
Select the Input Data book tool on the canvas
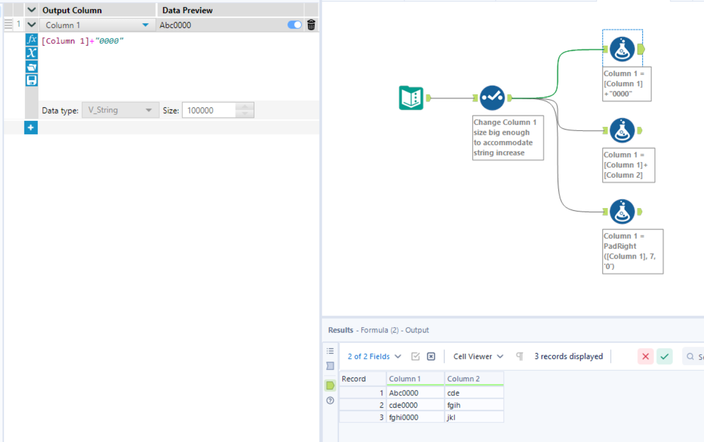click(411, 97)
